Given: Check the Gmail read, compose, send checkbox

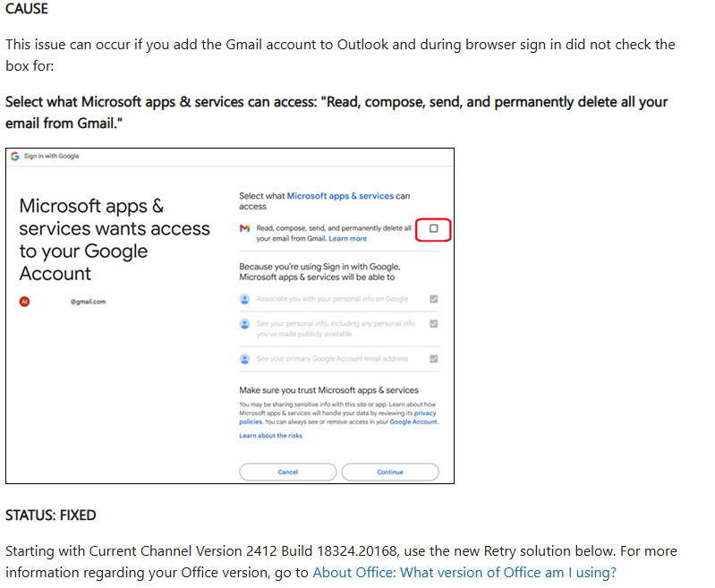Looking at the screenshot, I should point(433,228).
